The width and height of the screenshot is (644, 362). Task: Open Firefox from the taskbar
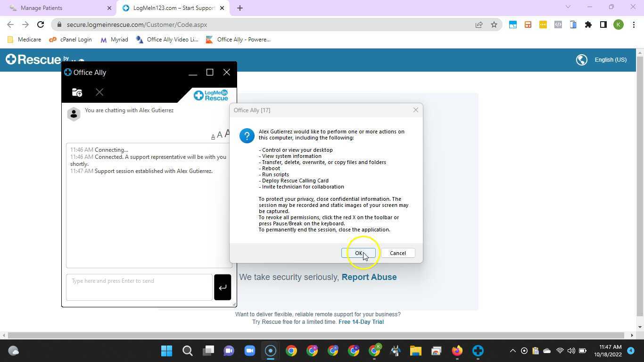coord(457,351)
